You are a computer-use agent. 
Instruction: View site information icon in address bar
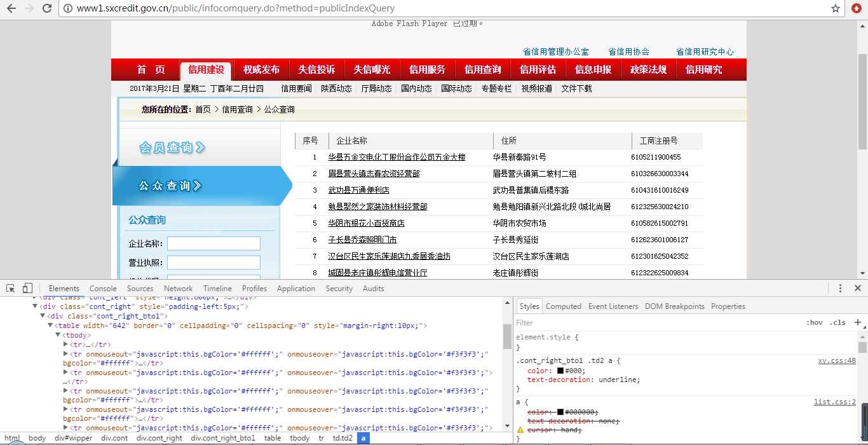[68, 8]
